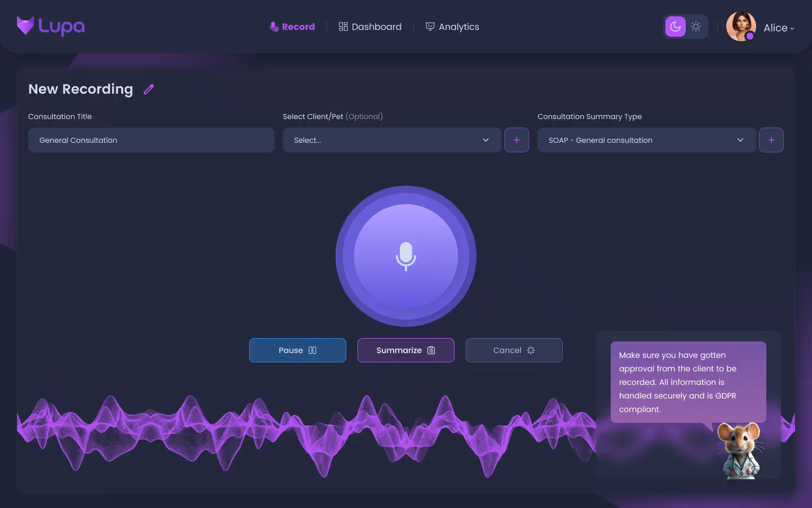Add new client/pet with plus button

coord(517,140)
